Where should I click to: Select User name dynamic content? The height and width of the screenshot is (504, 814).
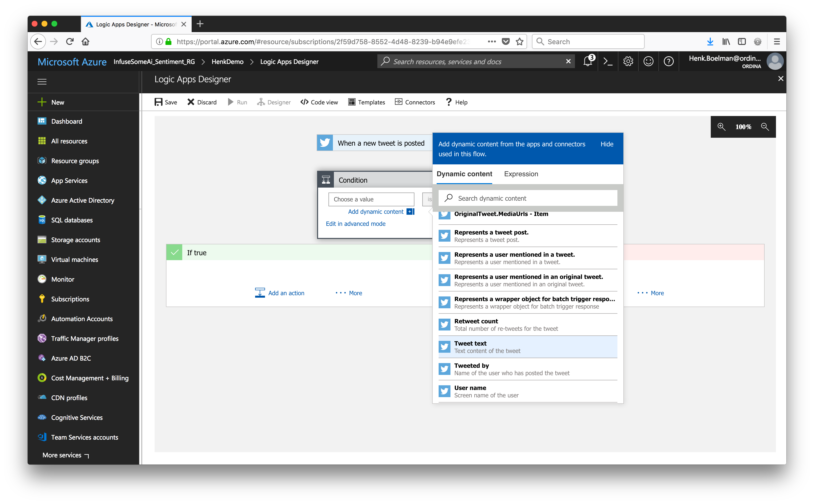[528, 391]
